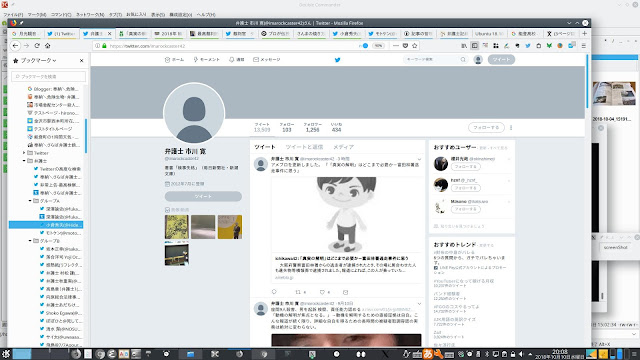Follow the first recommended user
This screenshot has height=360, width=640.
point(466,167)
